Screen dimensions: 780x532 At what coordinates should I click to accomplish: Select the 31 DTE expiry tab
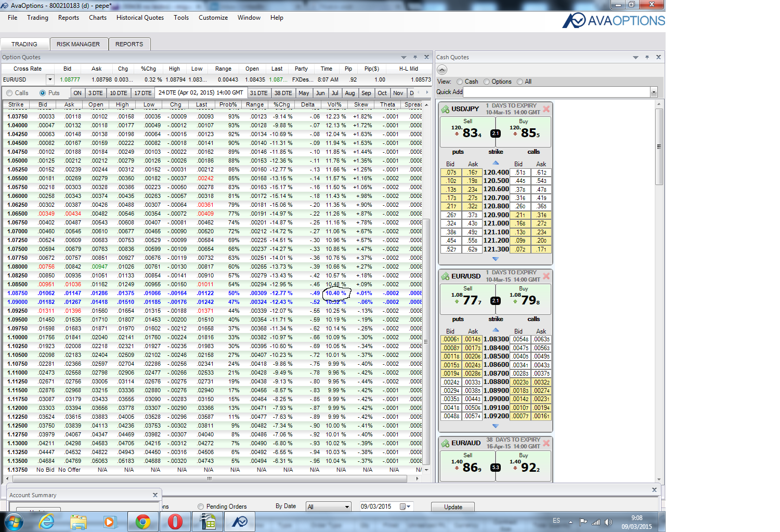(x=258, y=93)
